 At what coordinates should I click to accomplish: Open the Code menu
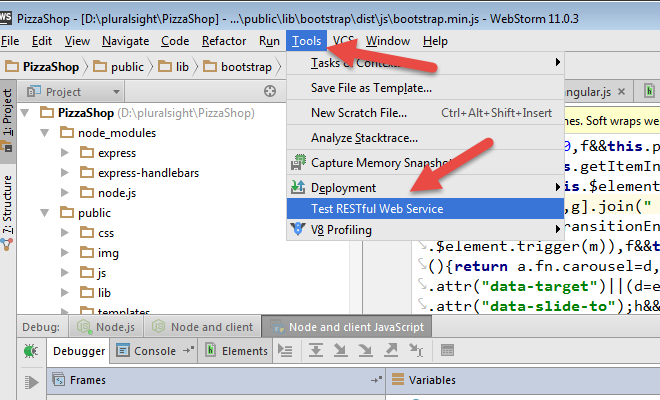coord(175,41)
